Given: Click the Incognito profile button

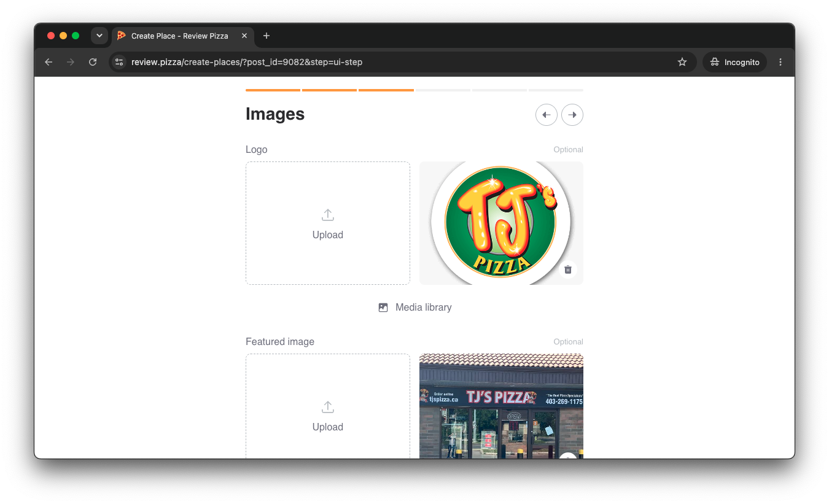Looking at the screenshot, I should [734, 62].
